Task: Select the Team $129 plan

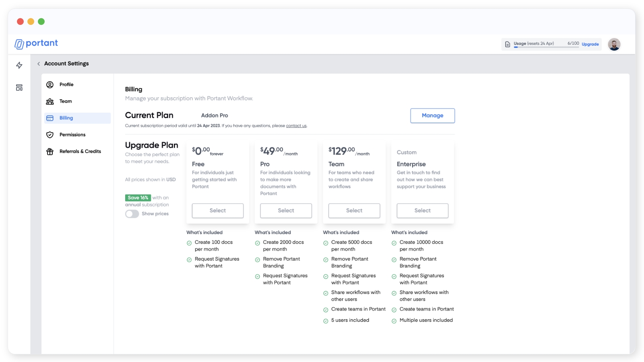Action: click(x=354, y=211)
